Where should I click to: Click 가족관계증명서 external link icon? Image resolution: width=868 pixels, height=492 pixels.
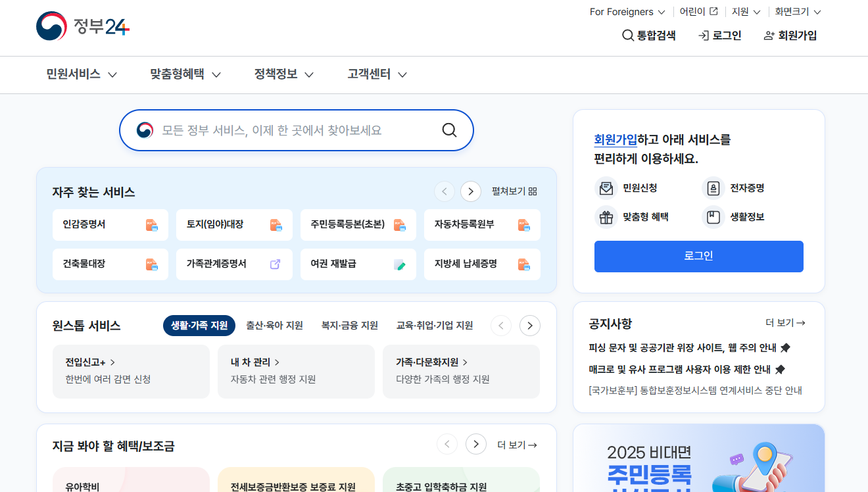coord(276,264)
